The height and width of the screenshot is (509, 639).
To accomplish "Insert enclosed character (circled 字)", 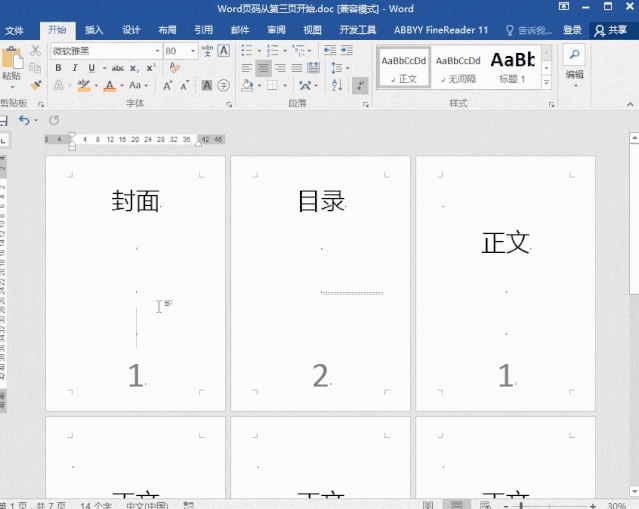I will pos(223,85).
